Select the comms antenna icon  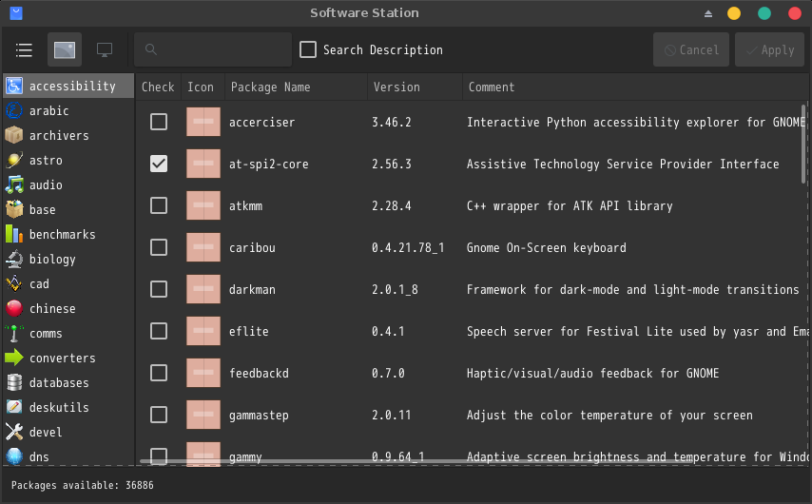tap(14, 333)
